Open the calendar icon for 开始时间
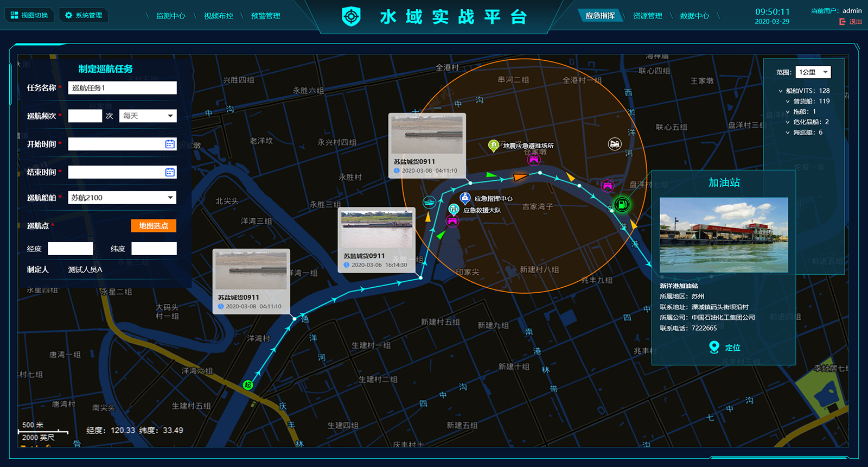This screenshot has width=868, height=467. click(170, 144)
